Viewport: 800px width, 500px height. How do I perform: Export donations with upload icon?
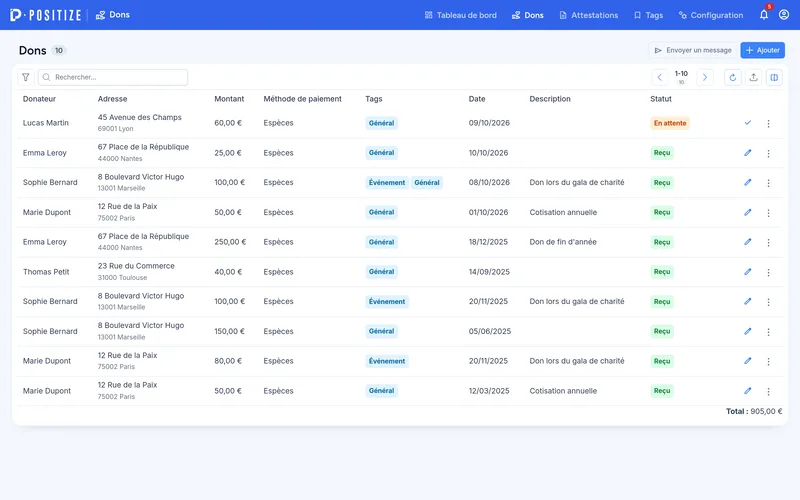[754, 77]
